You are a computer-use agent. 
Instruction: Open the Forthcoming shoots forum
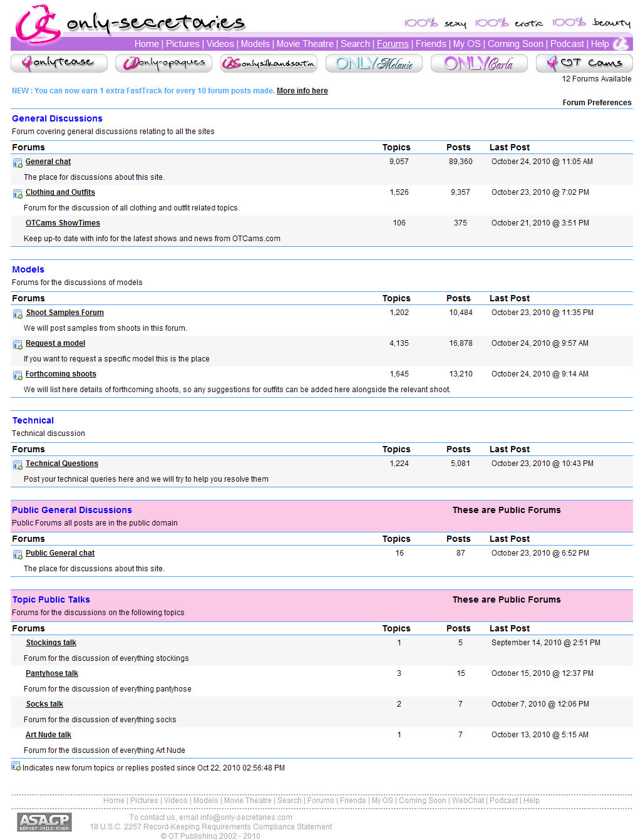[x=61, y=374]
